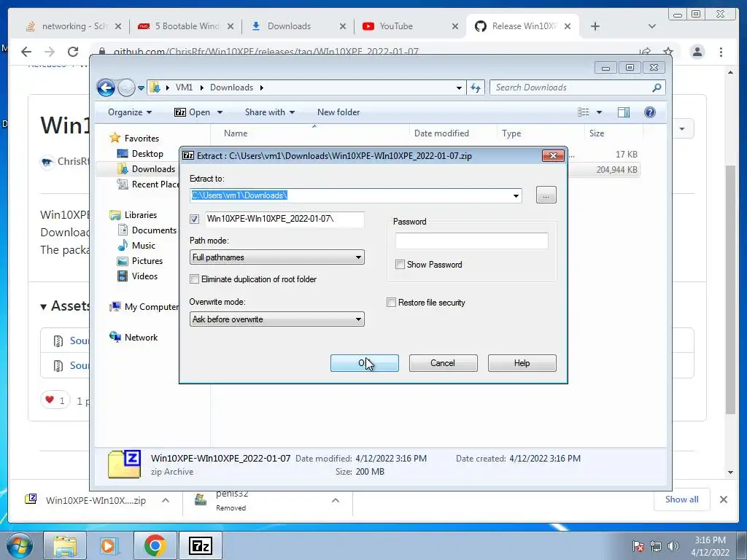
Task: Open the Music library
Action: (136, 246)
